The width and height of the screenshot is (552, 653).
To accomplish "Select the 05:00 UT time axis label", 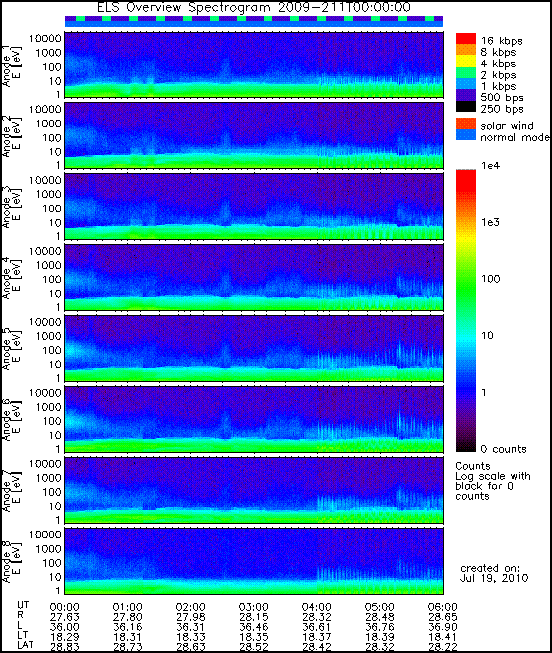I will [379, 607].
